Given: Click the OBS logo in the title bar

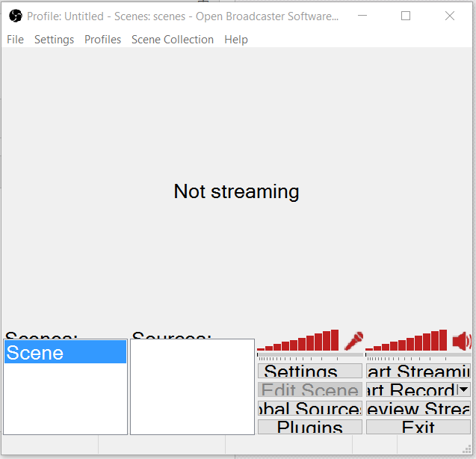Looking at the screenshot, I should click(x=16, y=16).
